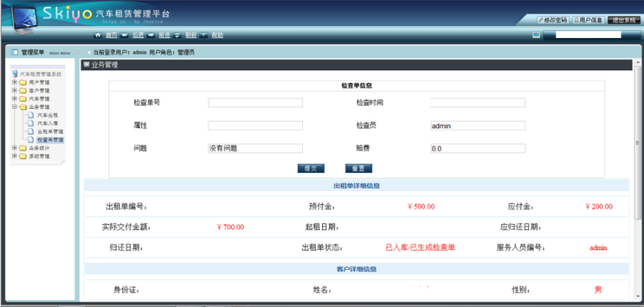Open 汽车出租 in the tree

47,115
